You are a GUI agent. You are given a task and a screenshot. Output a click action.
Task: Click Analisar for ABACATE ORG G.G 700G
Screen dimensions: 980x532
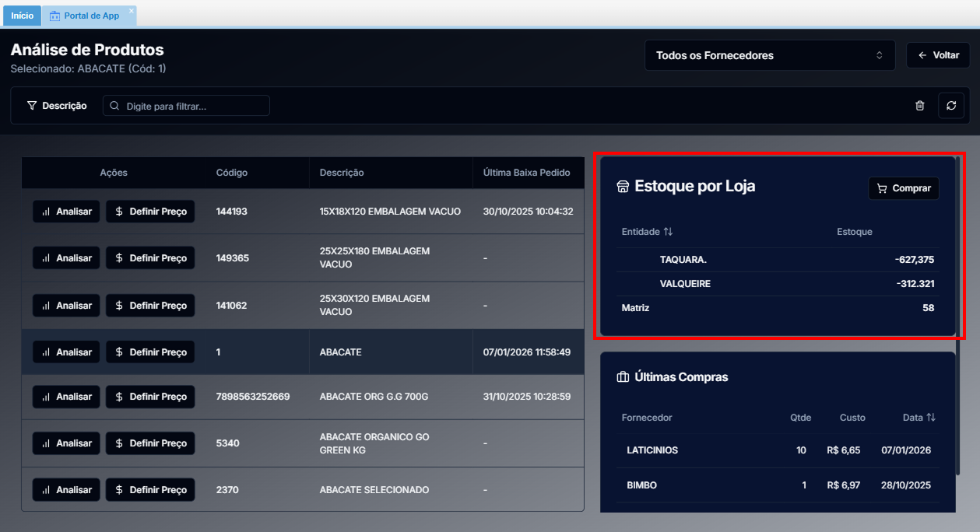(x=66, y=397)
